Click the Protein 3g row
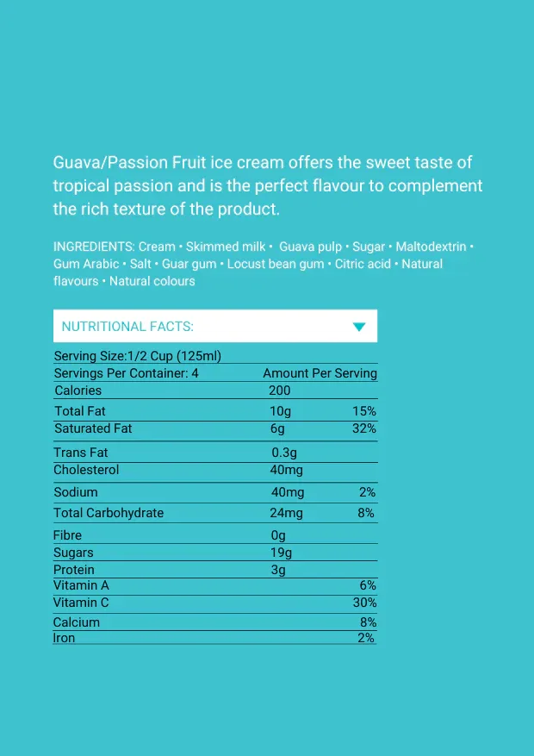This screenshot has width=534, height=756. point(215,570)
